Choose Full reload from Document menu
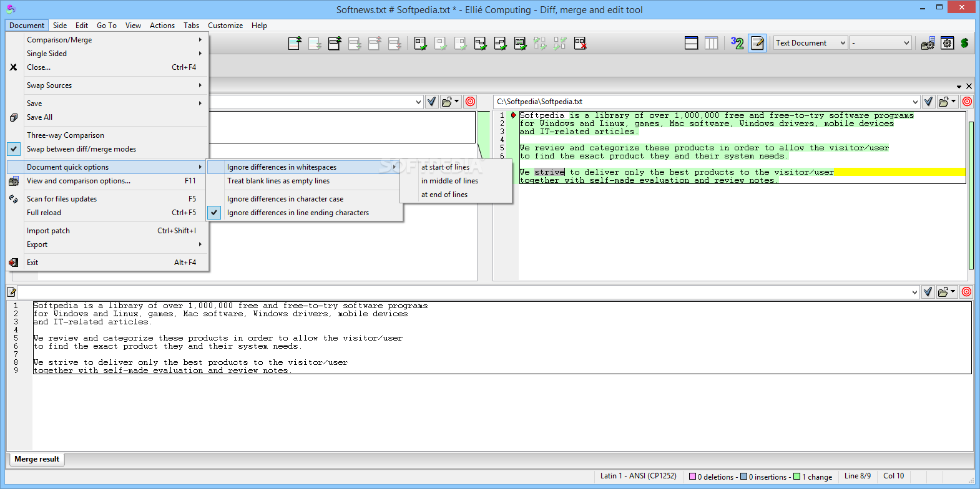The width and height of the screenshot is (980, 489). pos(107,213)
